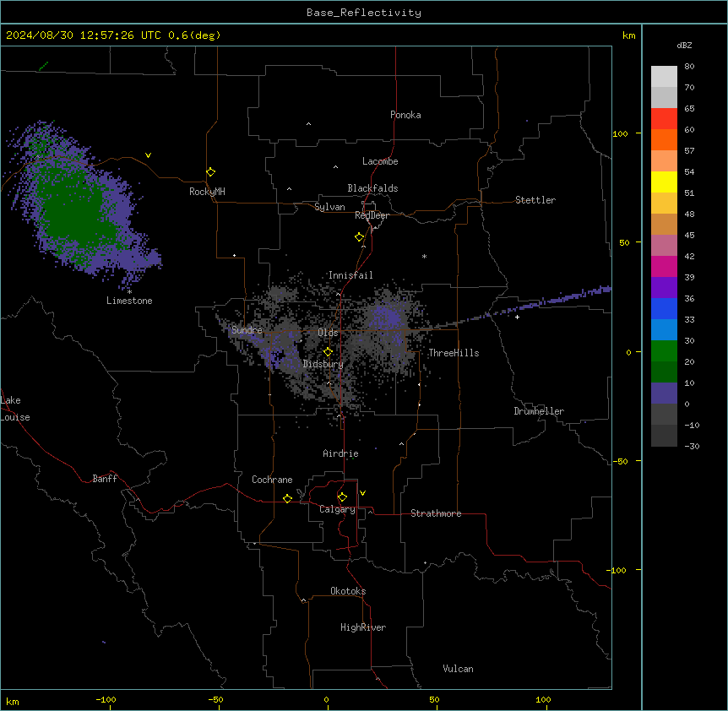
Task: Select the HighRiver city label
Action: tap(363, 627)
